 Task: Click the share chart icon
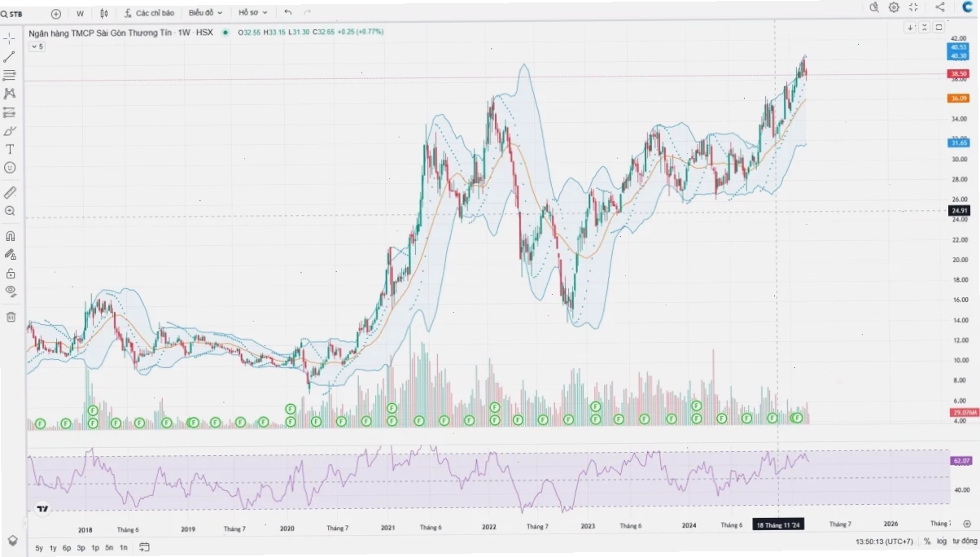tap(940, 7)
